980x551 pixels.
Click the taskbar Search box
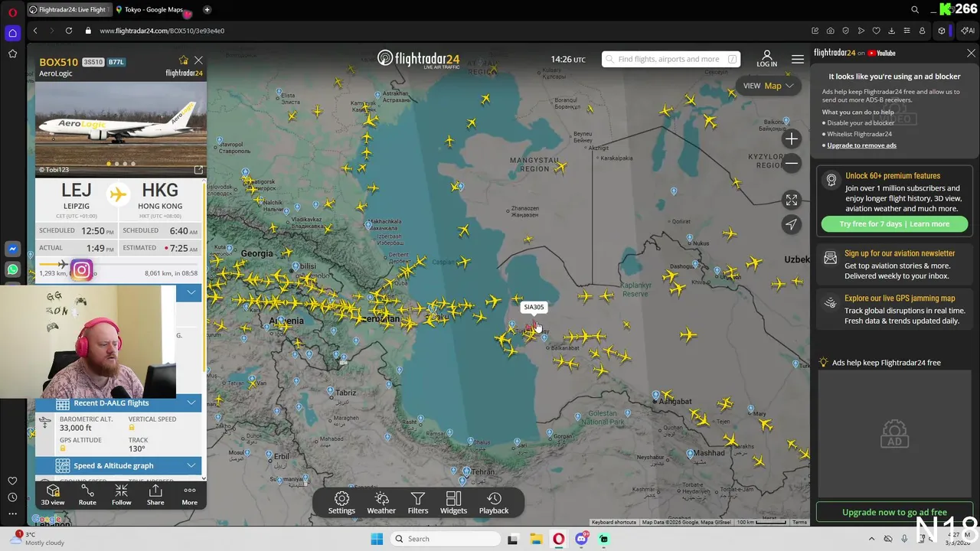tap(446, 539)
